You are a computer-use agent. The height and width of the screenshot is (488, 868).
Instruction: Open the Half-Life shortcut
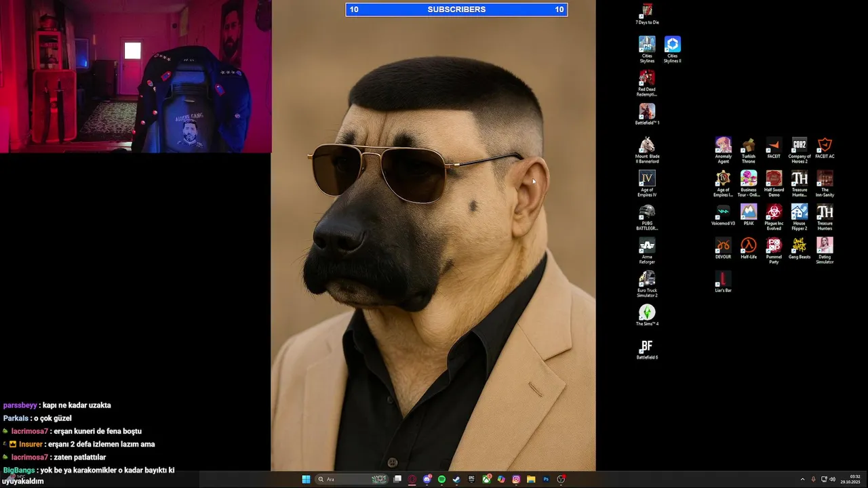click(x=748, y=247)
